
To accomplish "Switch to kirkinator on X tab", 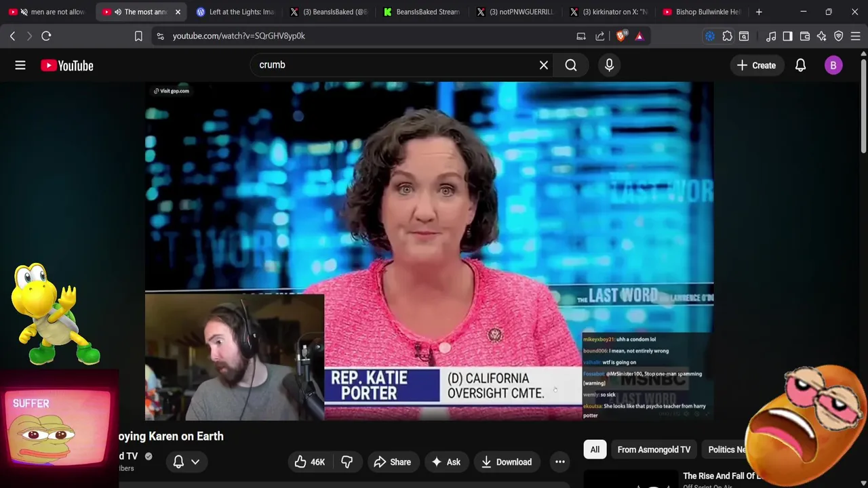I will pyautogui.click(x=609, y=12).
